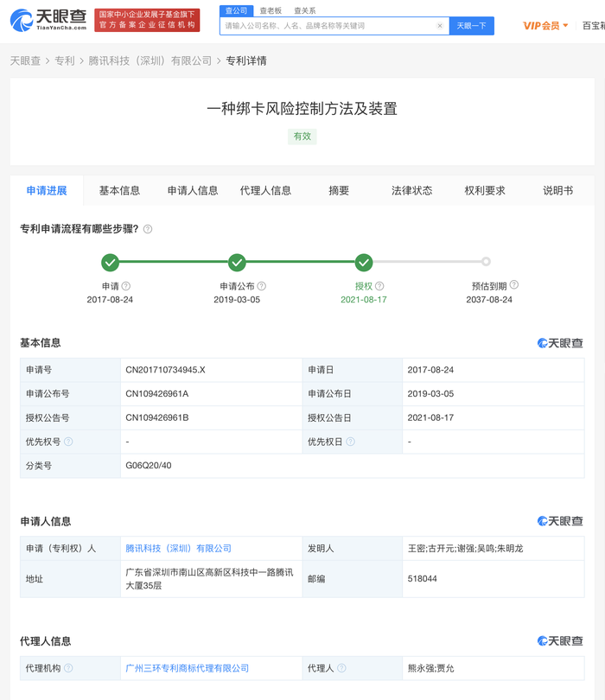Viewport: 605px width, 700px height.
Task: Select the 法律状态 tab
Action: [x=412, y=191]
